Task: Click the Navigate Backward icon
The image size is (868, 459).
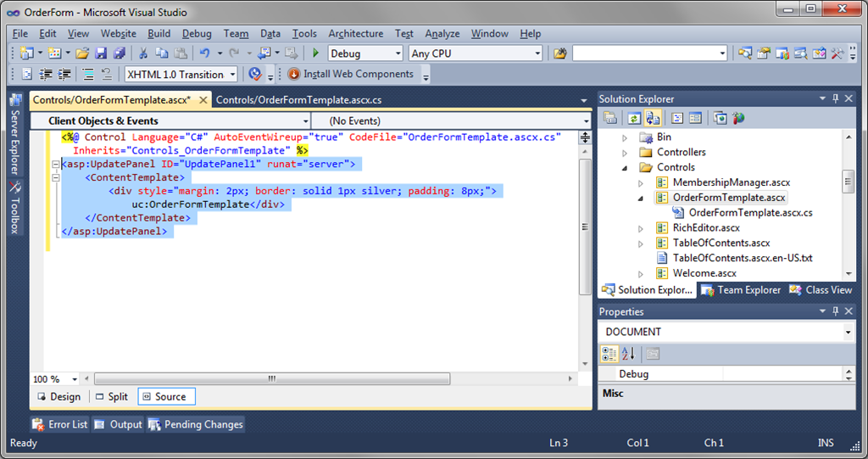Action: 264,53
